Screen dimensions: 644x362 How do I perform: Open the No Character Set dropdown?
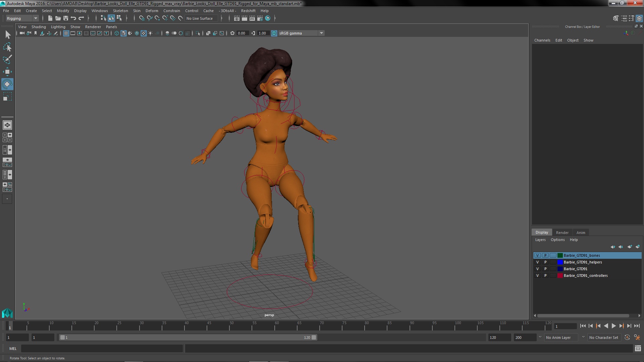pyautogui.click(x=604, y=338)
